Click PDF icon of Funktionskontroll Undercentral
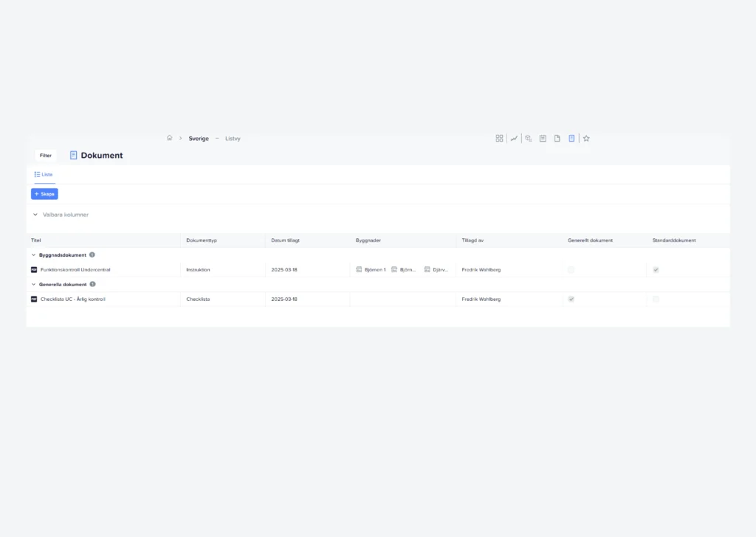Viewport: 756px width, 537px height. [34, 270]
